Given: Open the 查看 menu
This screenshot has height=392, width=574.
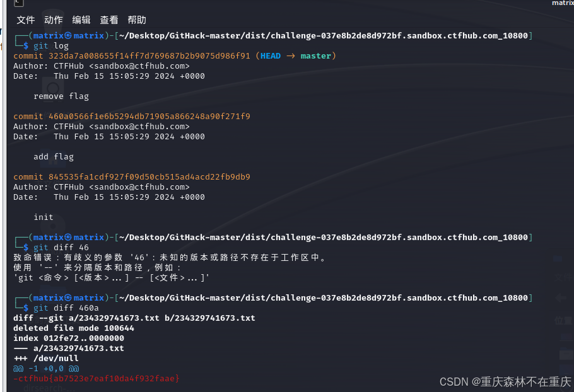Looking at the screenshot, I should click(109, 20).
